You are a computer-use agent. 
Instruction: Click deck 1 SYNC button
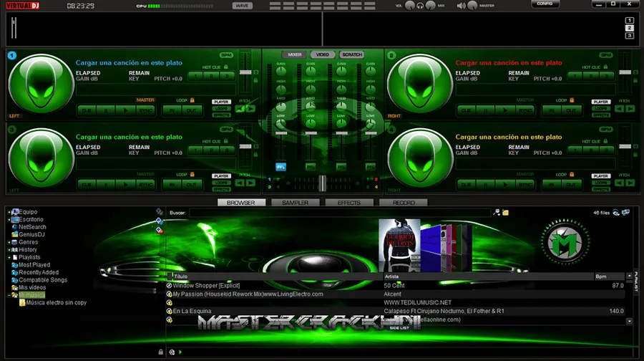pyautogui.click(x=146, y=110)
